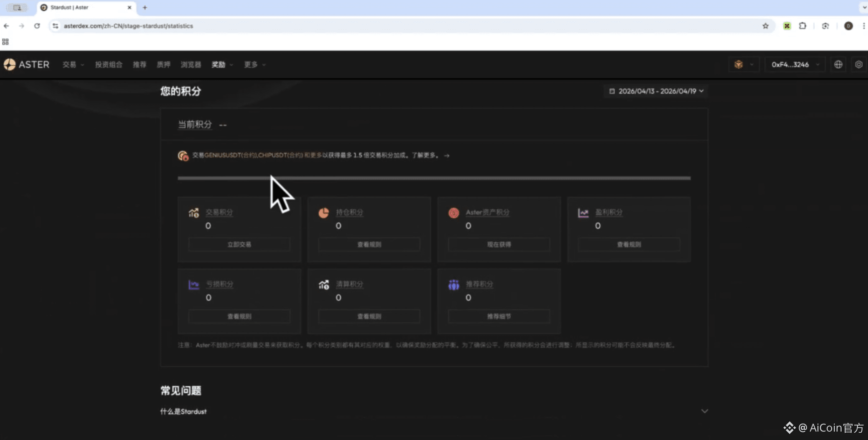The width and height of the screenshot is (868, 440).
Task: Click the 当前积分 label
Action: [x=194, y=125]
